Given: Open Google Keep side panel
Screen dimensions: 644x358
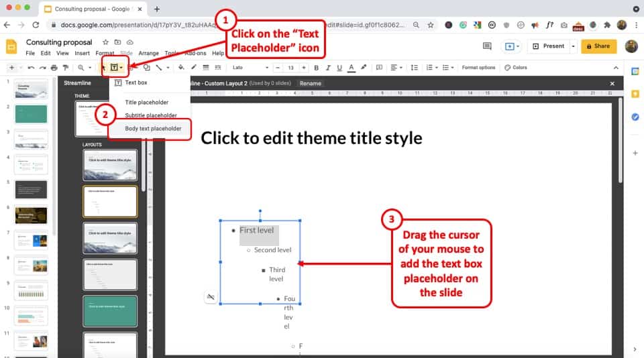Looking at the screenshot, I should point(635,94).
